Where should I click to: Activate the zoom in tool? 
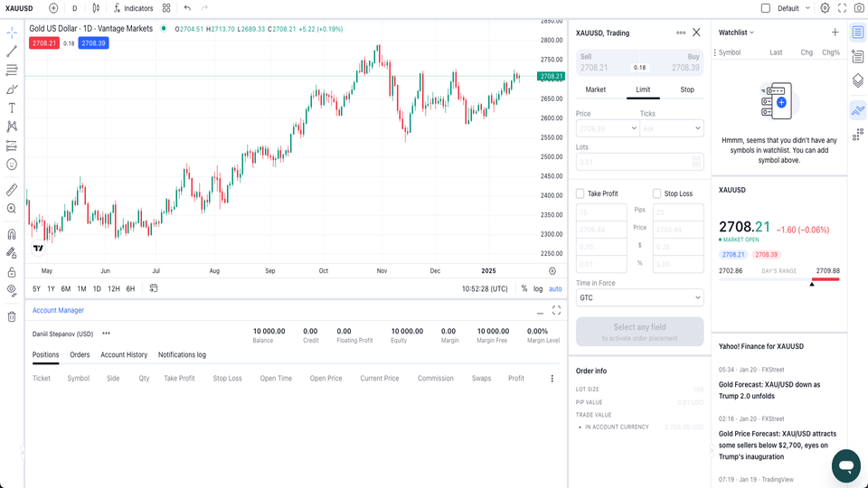coord(12,209)
